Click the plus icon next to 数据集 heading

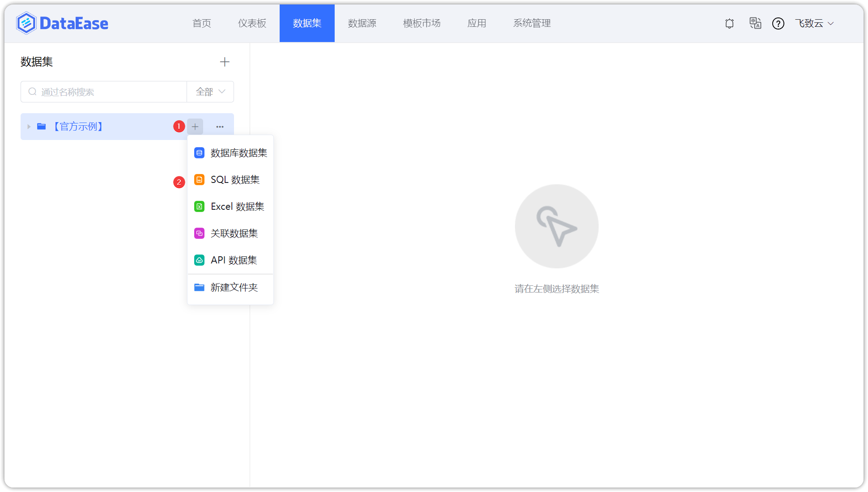225,62
